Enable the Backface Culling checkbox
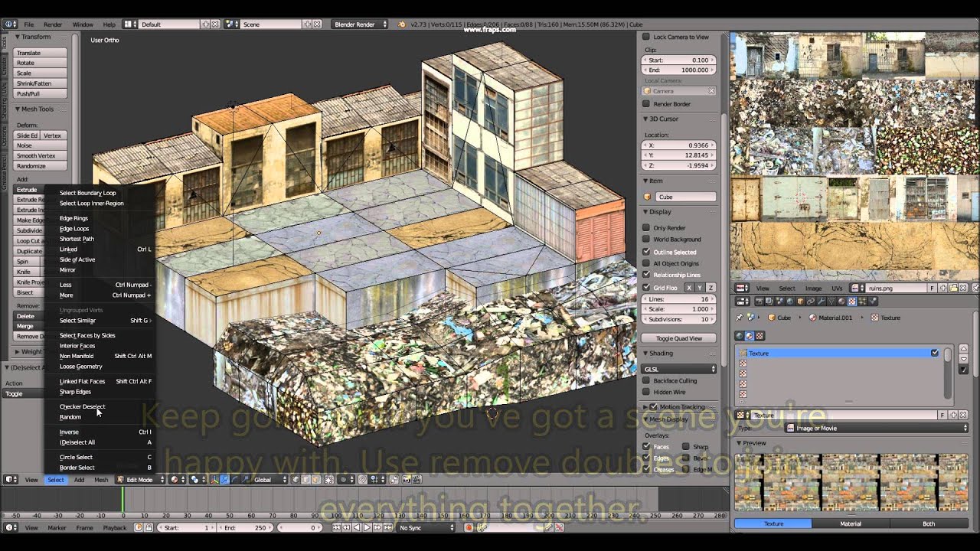This screenshot has height=551, width=980. [x=646, y=380]
